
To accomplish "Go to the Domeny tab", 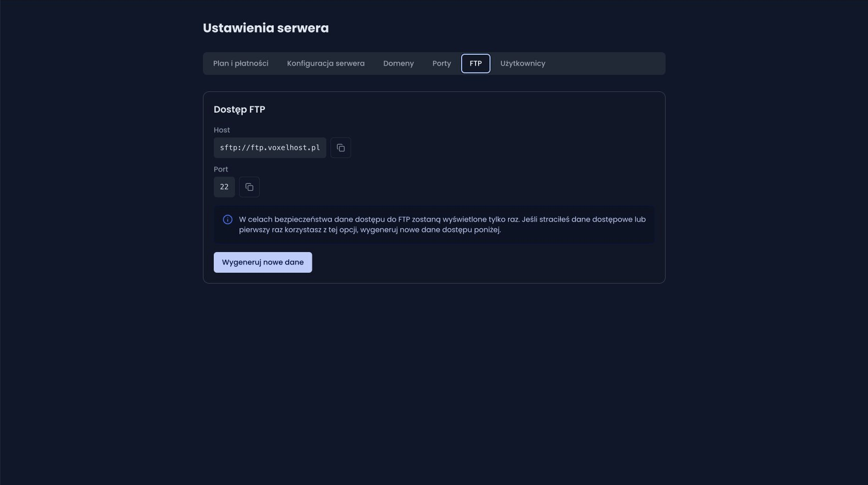I will pos(399,64).
